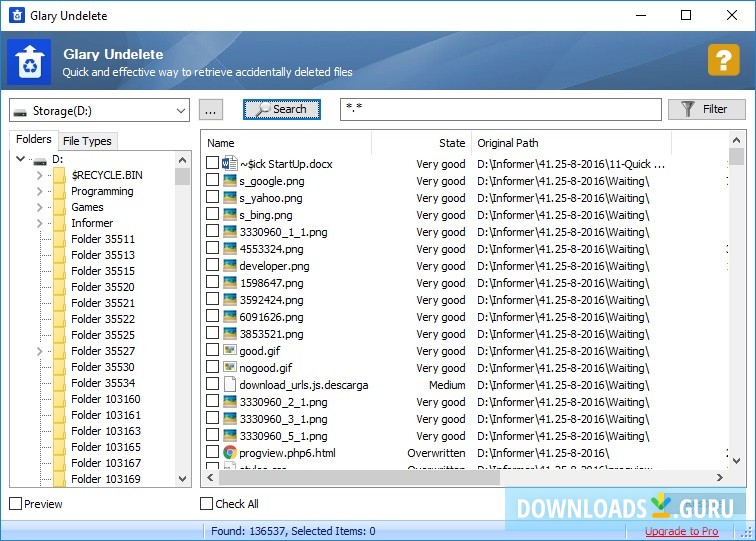Click the image icon of 1598647.png

[x=230, y=283]
